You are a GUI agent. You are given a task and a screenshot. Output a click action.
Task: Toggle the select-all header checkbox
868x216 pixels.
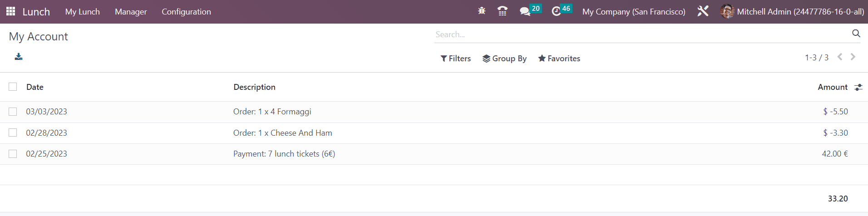13,87
